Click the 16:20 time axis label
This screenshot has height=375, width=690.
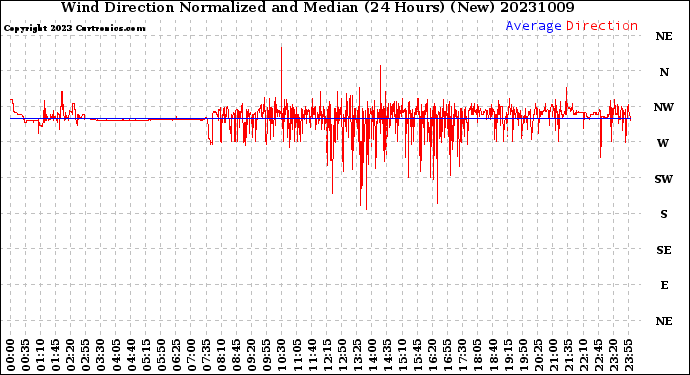pyautogui.click(x=433, y=355)
